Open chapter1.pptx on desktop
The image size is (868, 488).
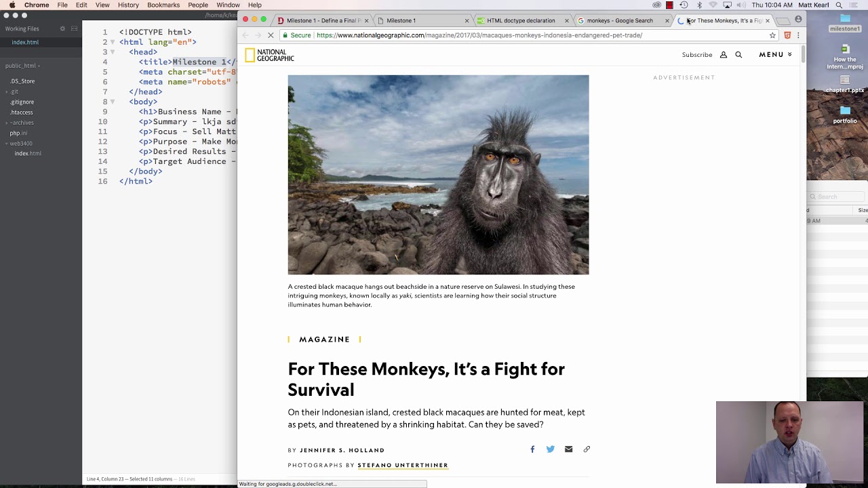845,84
